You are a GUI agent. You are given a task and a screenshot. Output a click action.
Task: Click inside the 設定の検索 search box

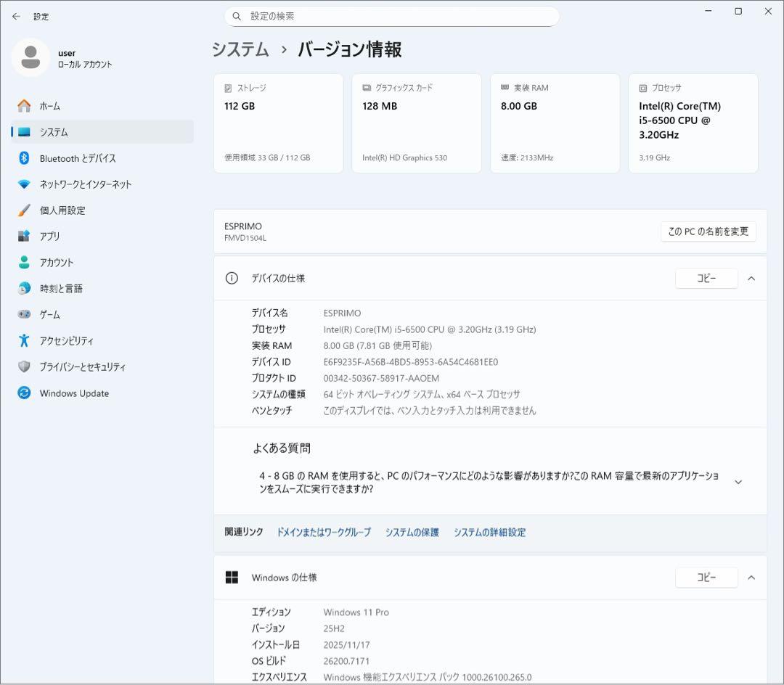pyautogui.click(x=392, y=16)
